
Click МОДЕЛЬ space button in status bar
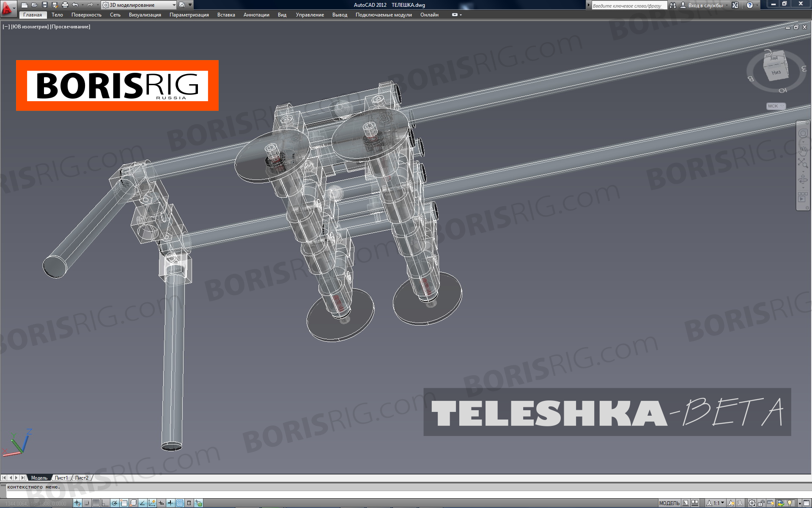tap(669, 503)
